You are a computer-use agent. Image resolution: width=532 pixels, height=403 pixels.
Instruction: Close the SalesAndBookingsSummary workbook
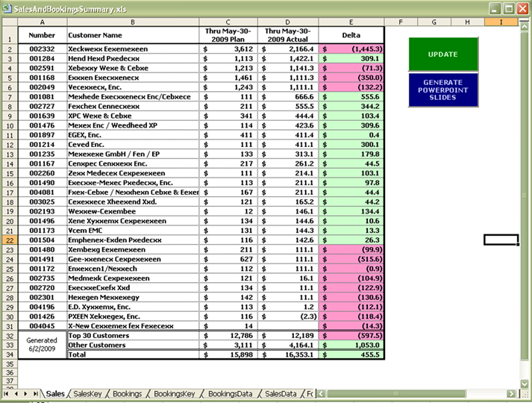pyautogui.click(x=522, y=8)
